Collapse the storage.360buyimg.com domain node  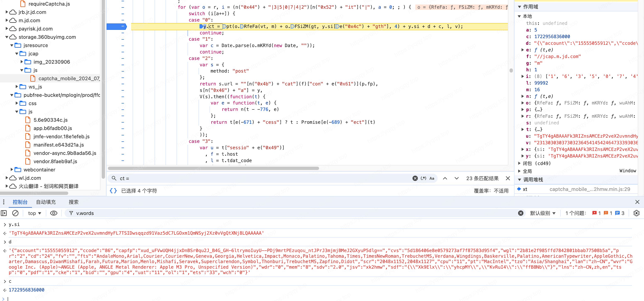7,37
